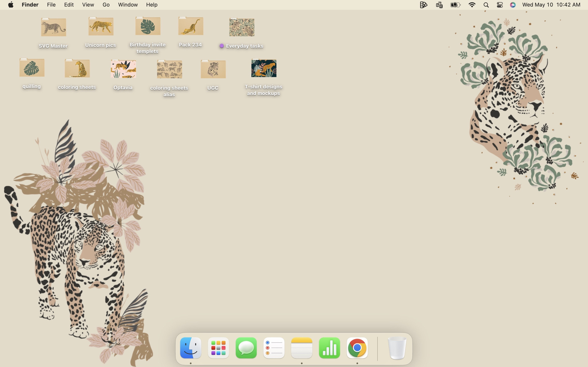
Task: Open Reminders from the Dock
Action: click(x=274, y=348)
